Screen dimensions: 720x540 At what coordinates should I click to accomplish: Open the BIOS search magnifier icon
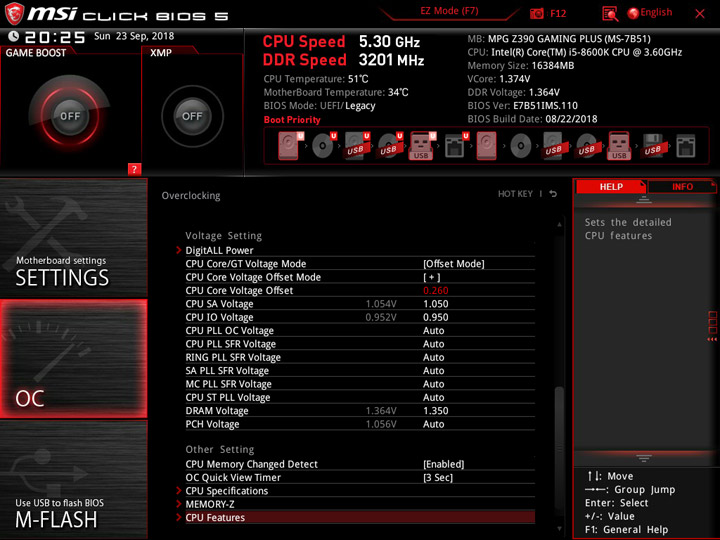click(610, 14)
